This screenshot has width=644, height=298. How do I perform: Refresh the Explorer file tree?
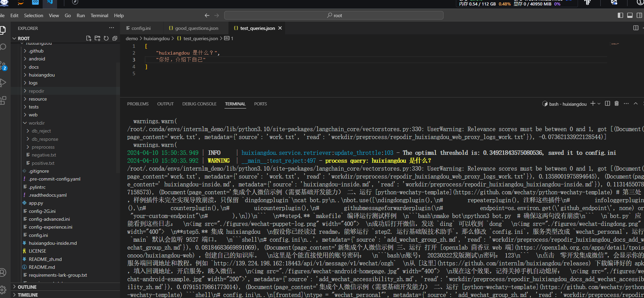click(106, 38)
